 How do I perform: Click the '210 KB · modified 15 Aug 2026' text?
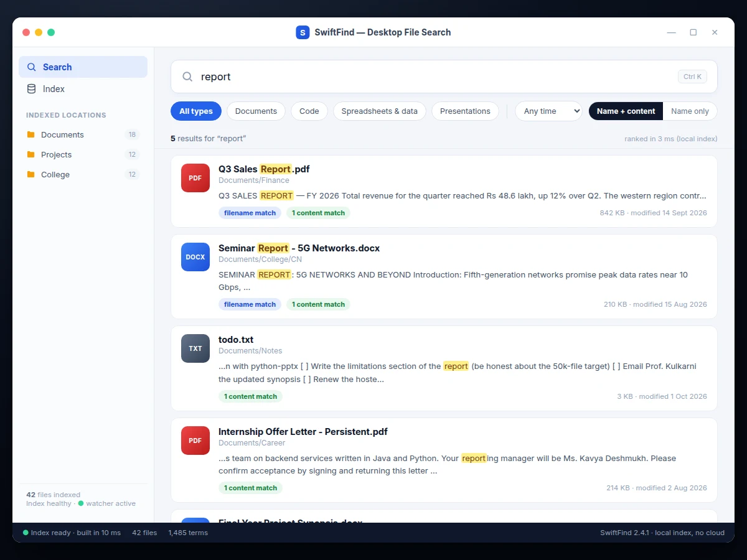(x=655, y=304)
